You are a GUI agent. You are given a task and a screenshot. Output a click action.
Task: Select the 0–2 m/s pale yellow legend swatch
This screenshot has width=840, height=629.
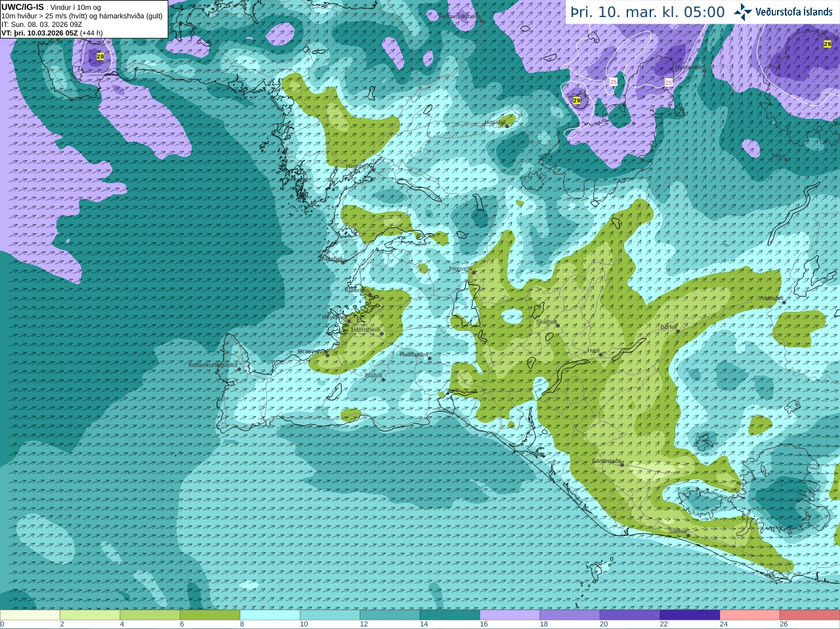(x=30, y=615)
